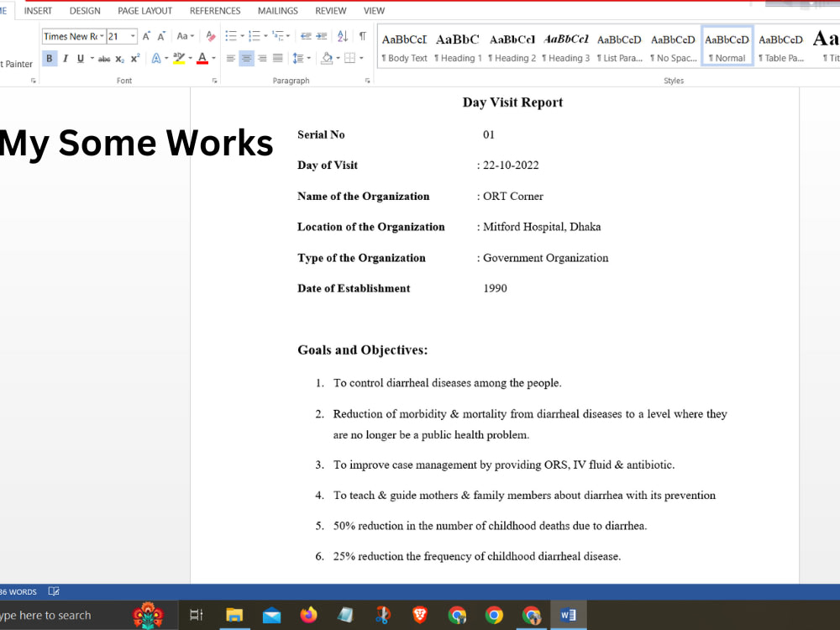The height and width of the screenshot is (630, 840).
Task: Open the font name dropdown
Action: click(x=102, y=36)
